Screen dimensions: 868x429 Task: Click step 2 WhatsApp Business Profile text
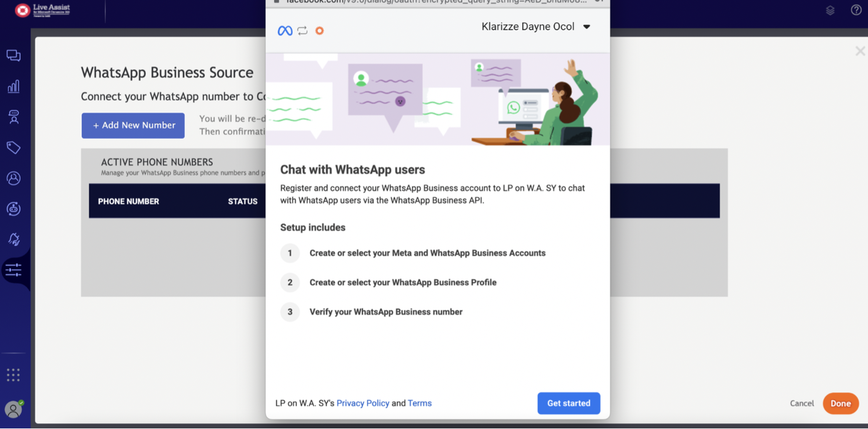coord(403,283)
